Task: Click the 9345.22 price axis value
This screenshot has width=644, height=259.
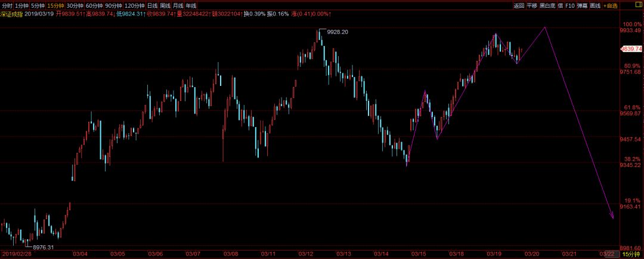Action: tap(631, 165)
